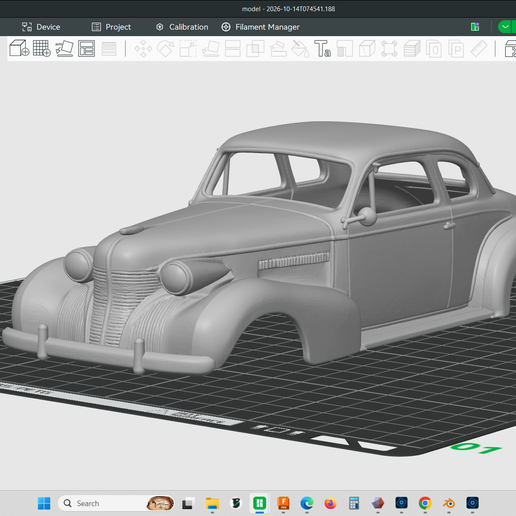The width and height of the screenshot is (516, 516).
Task: Click the square with corner nodes icon
Action: click(389, 49)
